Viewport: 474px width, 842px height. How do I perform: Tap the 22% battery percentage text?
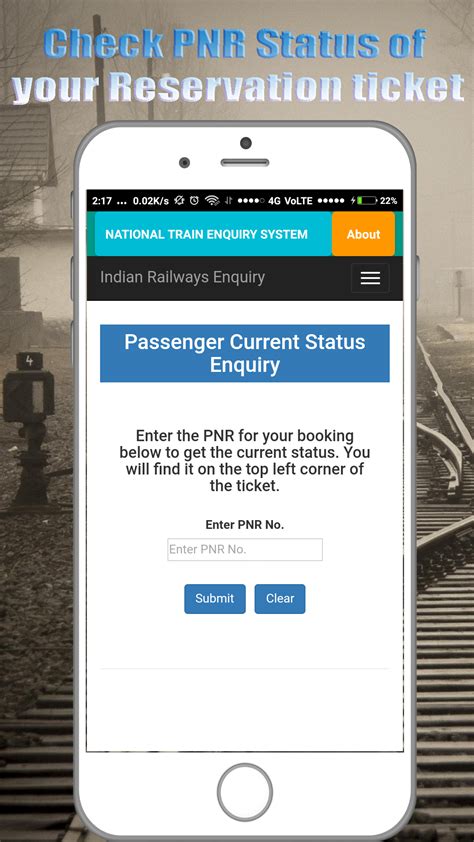click(x=389, y=201)
